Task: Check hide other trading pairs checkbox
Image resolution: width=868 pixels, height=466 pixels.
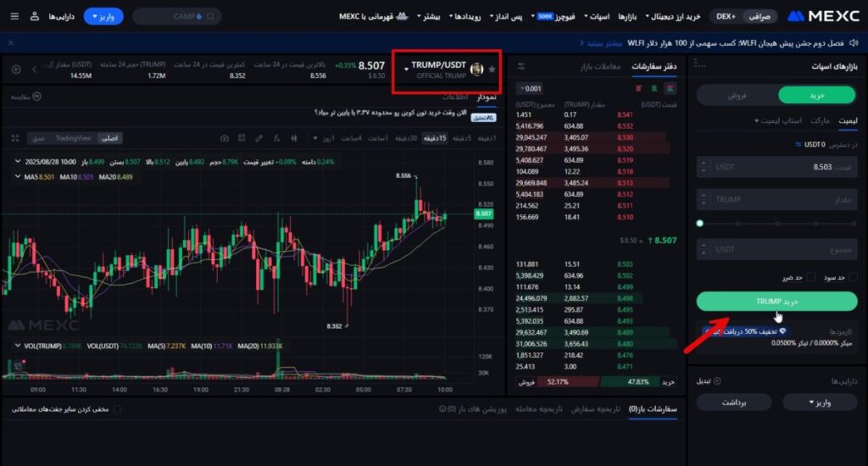Action: point(117,409)
